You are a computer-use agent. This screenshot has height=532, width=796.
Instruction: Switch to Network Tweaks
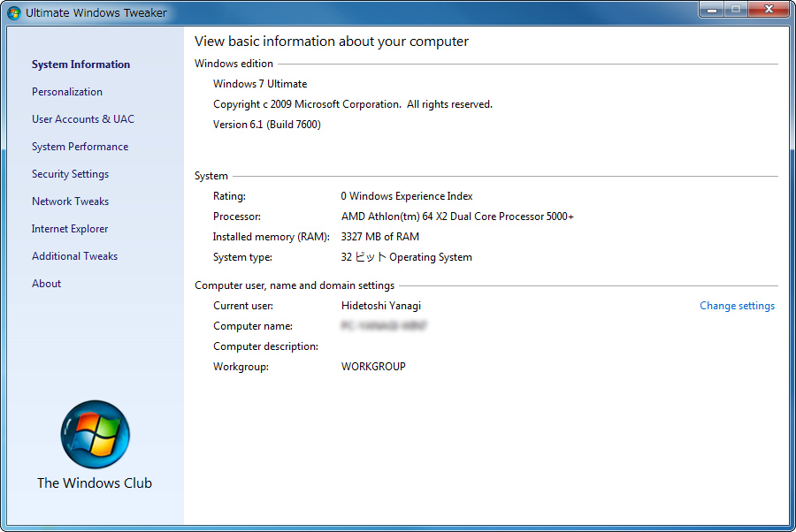[70, 201]
